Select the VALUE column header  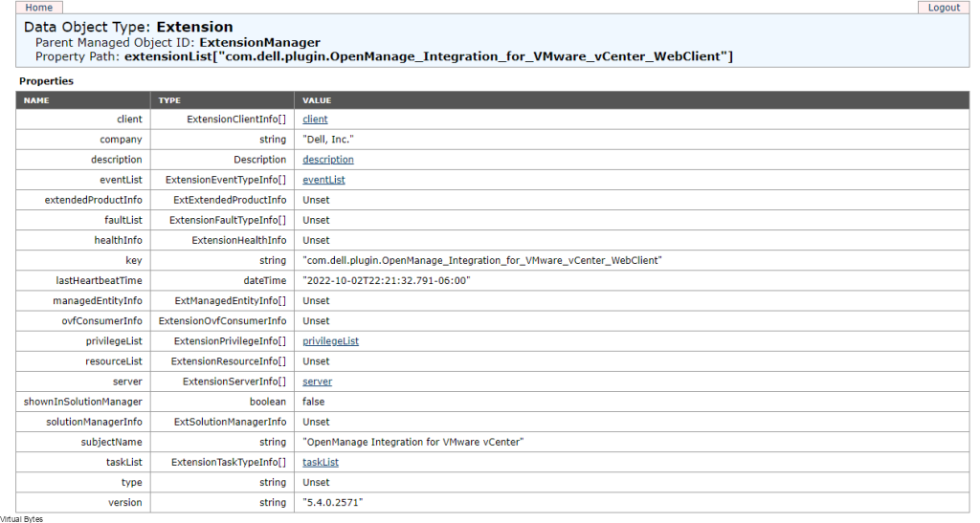tap(632, 100)
